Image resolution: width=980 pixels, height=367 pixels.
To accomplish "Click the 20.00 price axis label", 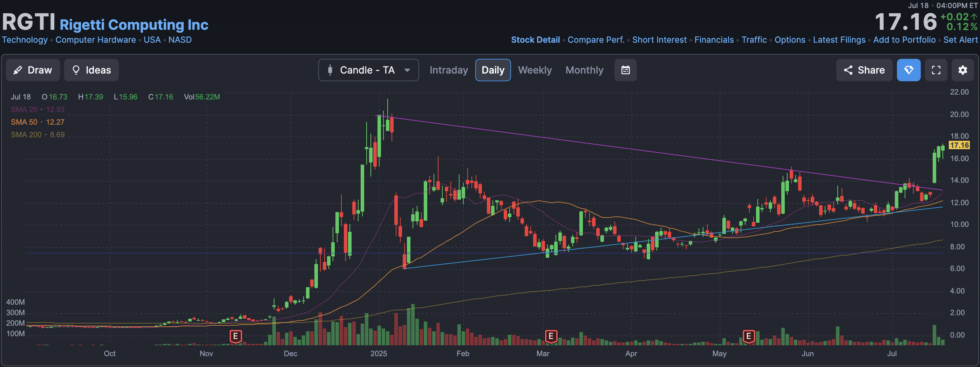I will tap(959, 115).
